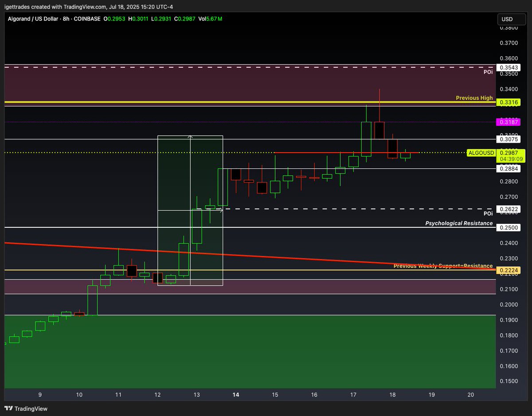Click the low value L0.2931
This screenshot has width=532, height=416.
click(x=161, y=19)
